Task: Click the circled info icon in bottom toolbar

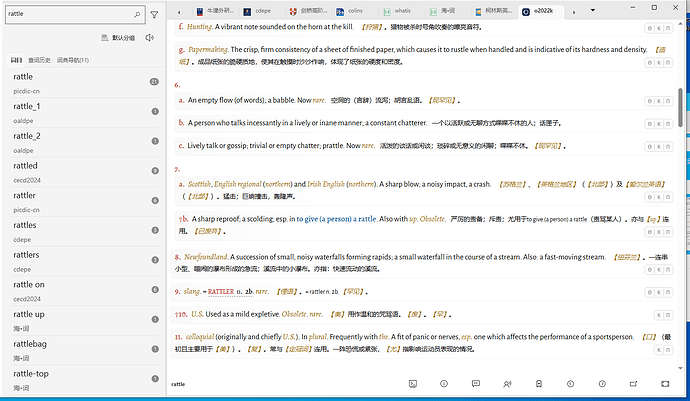Action: pyautogui.click(x=444, y=384)
